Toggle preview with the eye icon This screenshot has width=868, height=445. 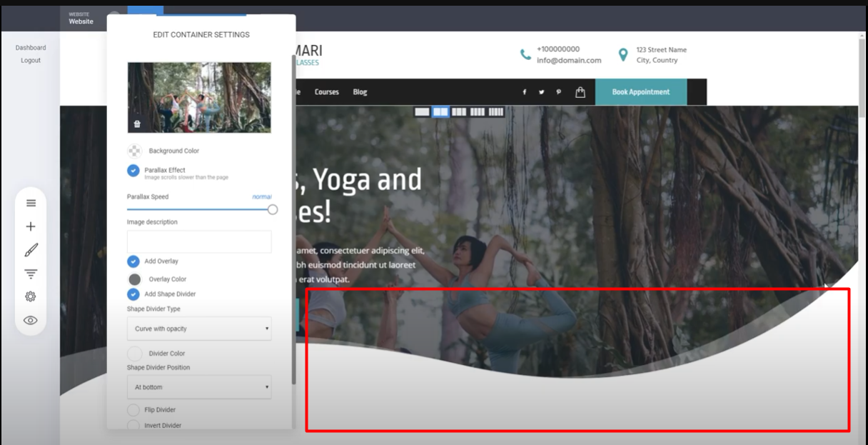pyautogui.click(x=31, y=320)
